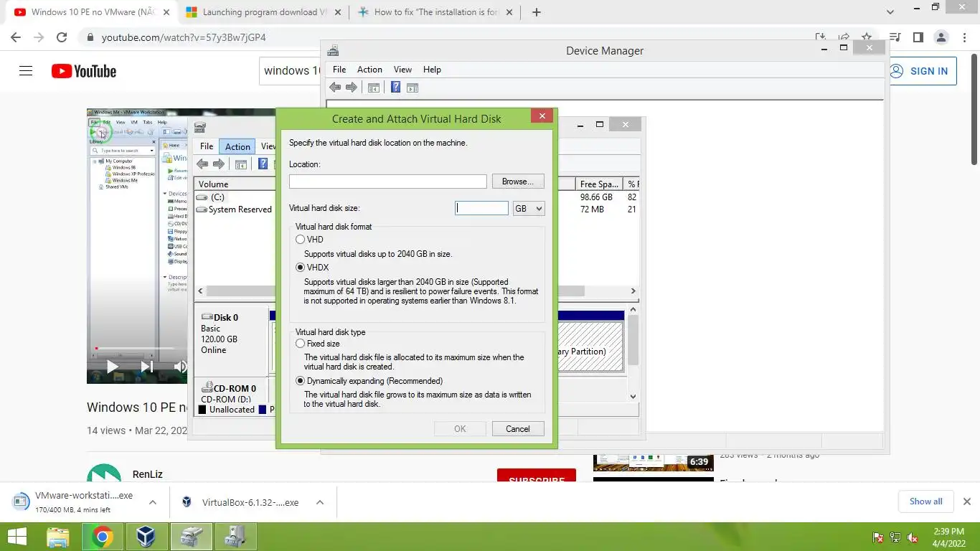
Task: Select the VHD format option
Action: [300, 240]
